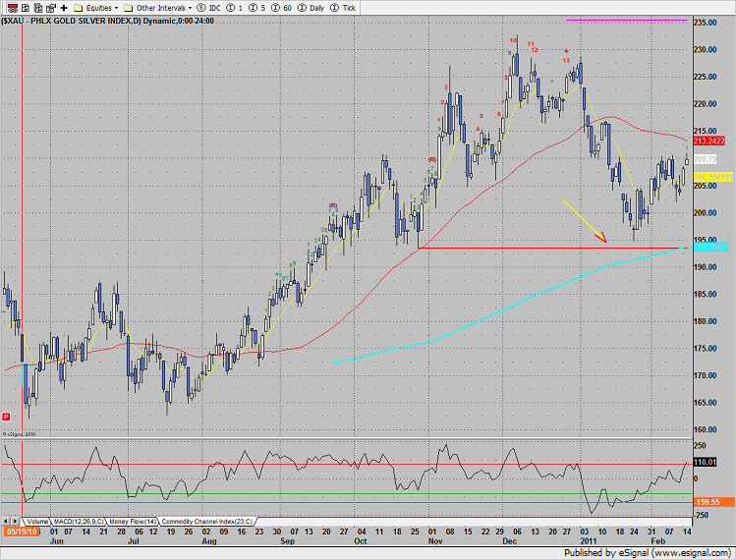
Task: Expand the Other Intervals dropdown
Action: pos(161,7)
